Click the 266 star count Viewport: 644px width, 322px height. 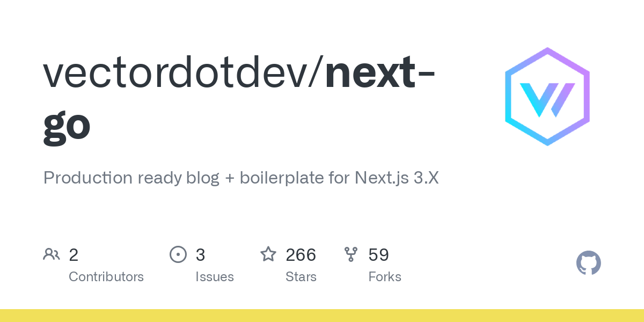click(x=301, y=255)
